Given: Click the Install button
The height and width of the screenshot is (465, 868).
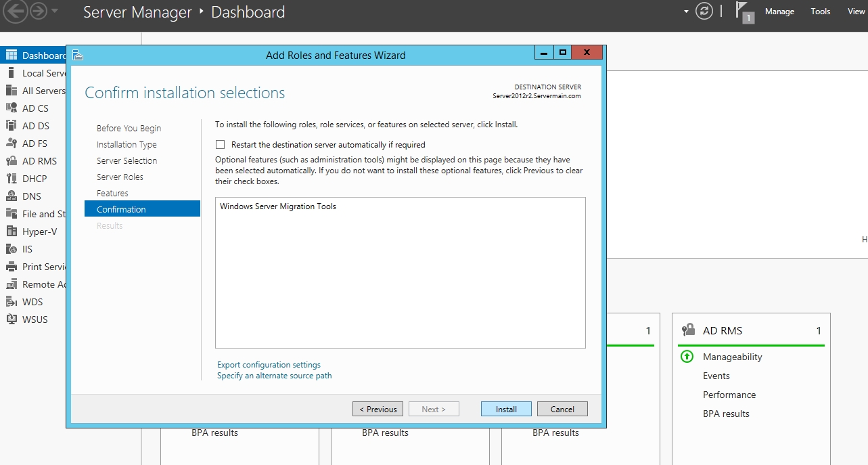Looking at the screenshot, I should 506,409.
